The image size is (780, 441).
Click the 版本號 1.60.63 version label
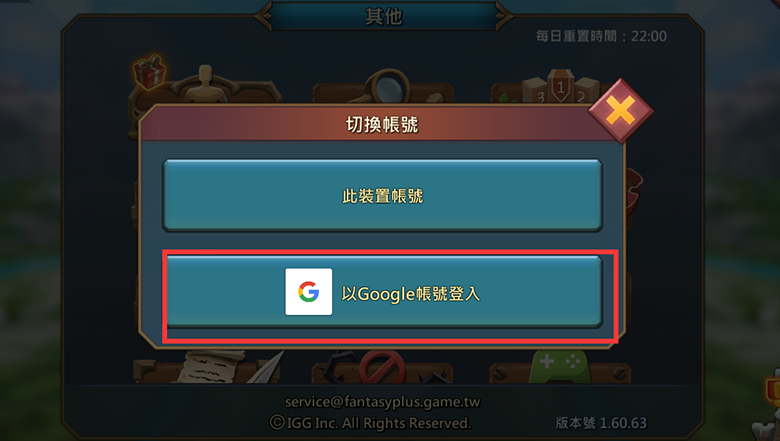coord(601,423)
